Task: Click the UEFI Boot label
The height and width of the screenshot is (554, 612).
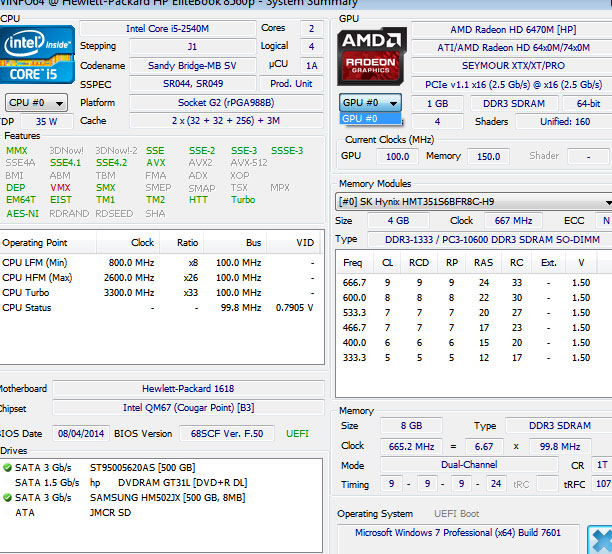Action: pos(456,514)
